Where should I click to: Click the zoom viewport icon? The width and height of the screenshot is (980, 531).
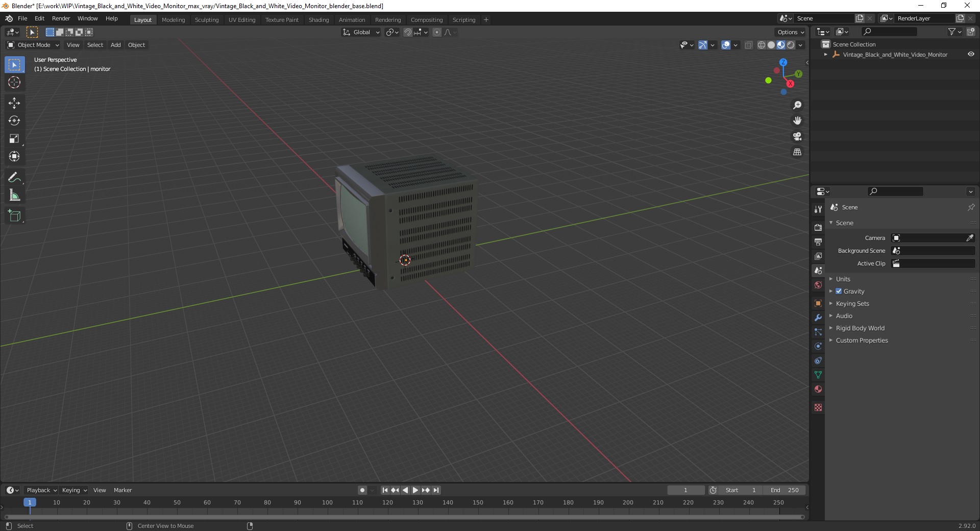[797, 105]
